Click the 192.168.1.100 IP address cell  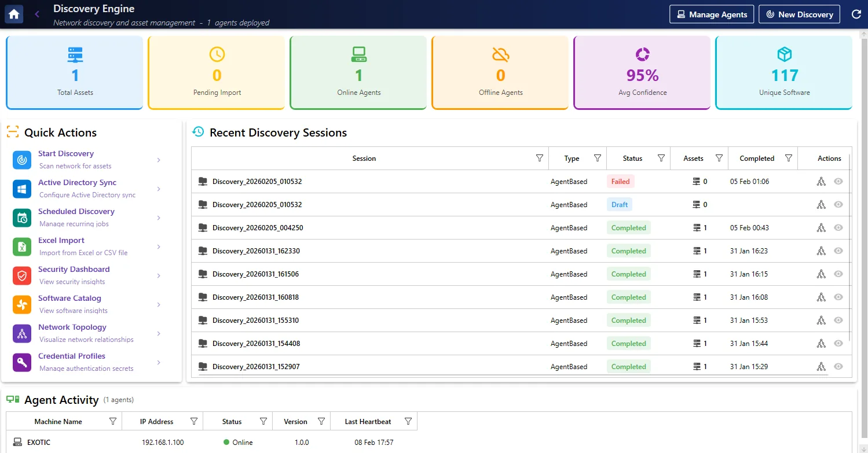coord(163,443)
